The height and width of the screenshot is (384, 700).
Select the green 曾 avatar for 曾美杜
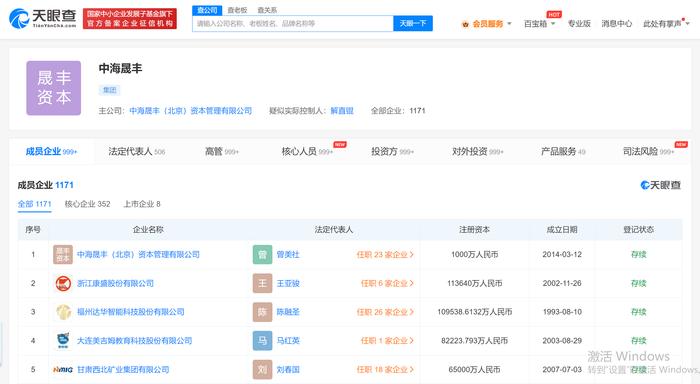(x=262, y=255)
